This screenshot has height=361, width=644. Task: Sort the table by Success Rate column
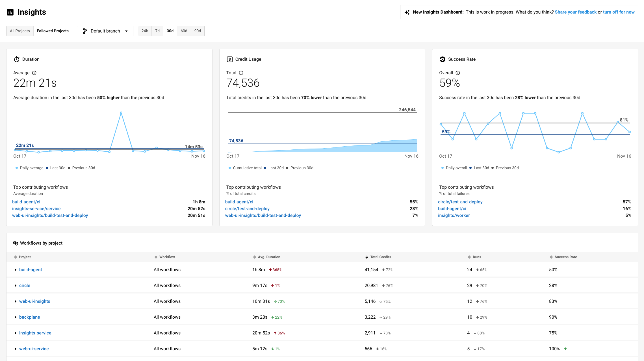point(563,257)
